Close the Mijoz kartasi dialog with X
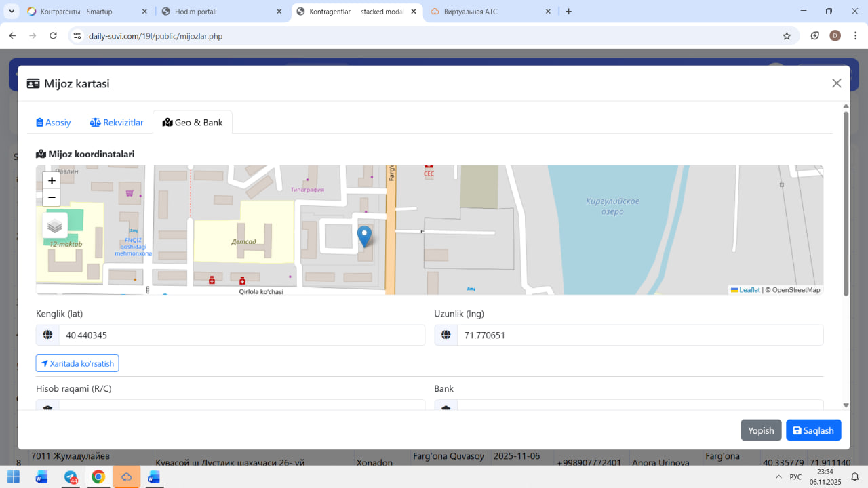This screenshot has width=868, height=488. [x=836, y=83]
